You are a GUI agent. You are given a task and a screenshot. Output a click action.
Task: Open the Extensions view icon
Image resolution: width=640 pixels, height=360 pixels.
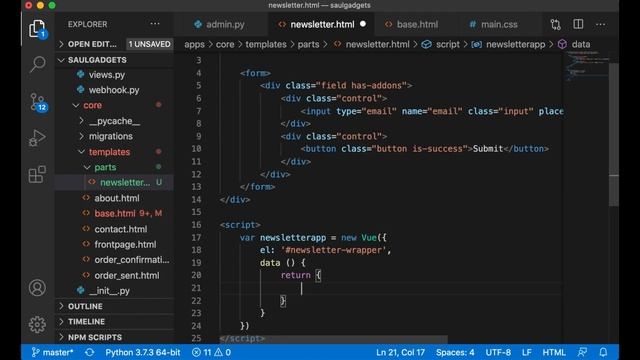click(37, 174)
